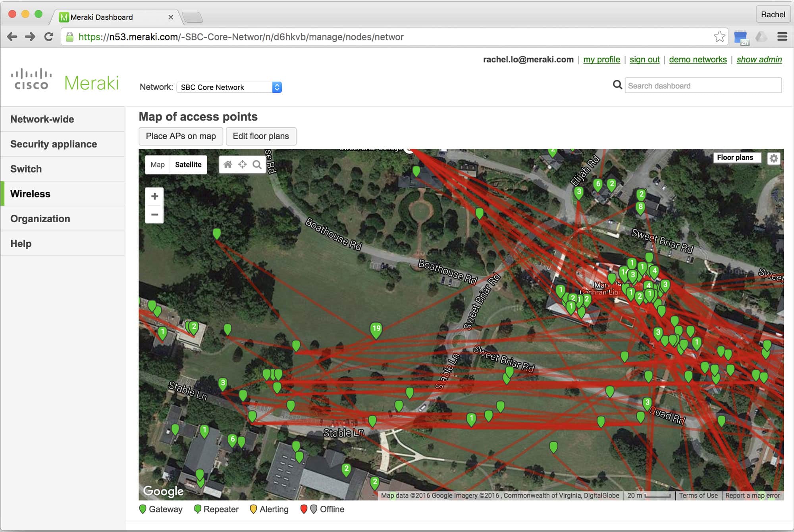The width and height of the screenshot is (794, 532).
Task: Click the home icon above the map
Action: (x=227, y=164)
